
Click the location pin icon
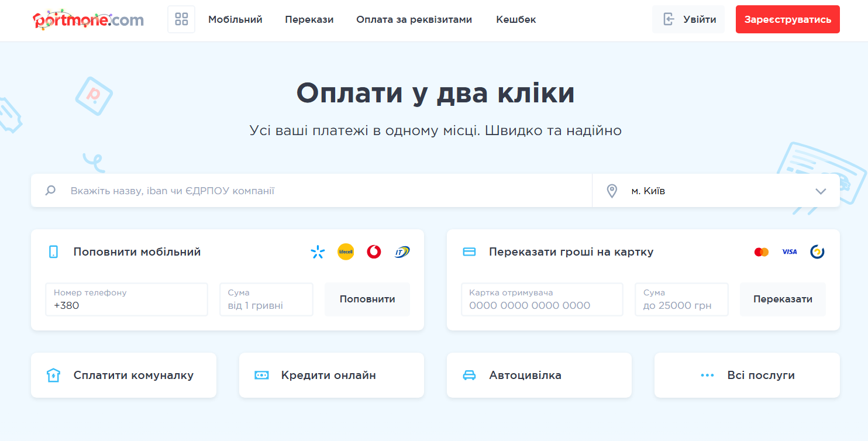pos(612,191)
